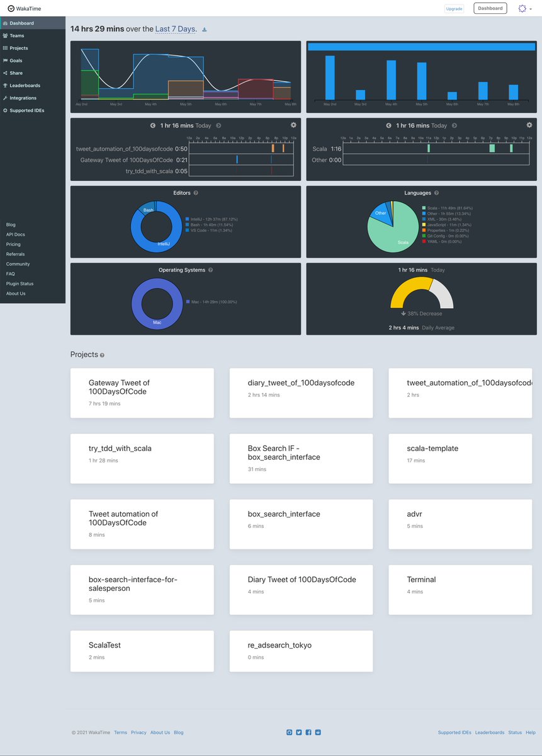Click help icon next to Languages

pos(437,193)
